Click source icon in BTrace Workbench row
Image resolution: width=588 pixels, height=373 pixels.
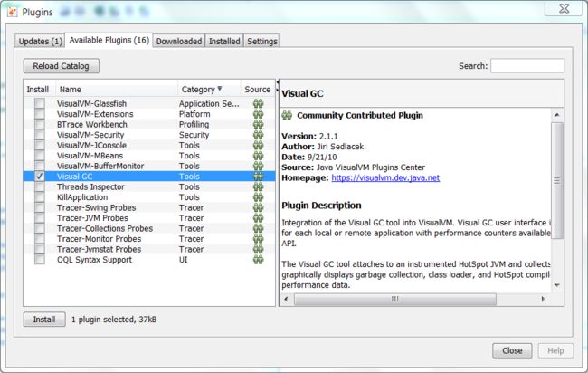pyautogui.click(x=258, y=125)
